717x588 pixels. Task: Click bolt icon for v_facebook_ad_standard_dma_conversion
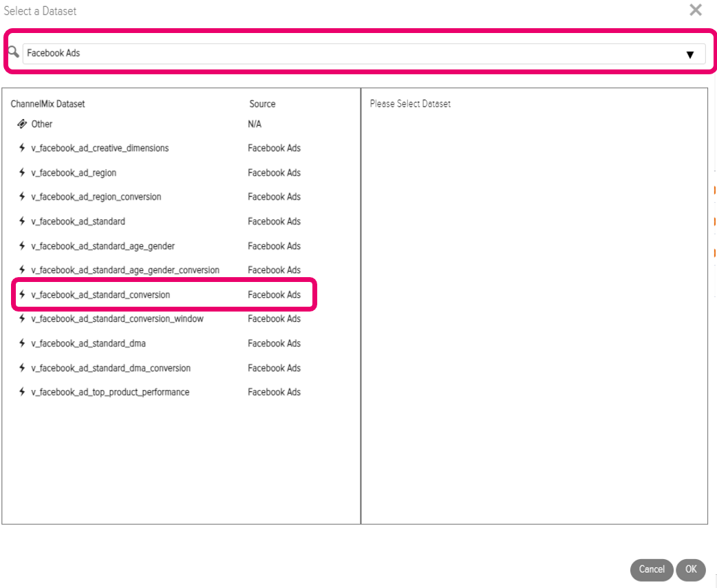tap(21, 368)
